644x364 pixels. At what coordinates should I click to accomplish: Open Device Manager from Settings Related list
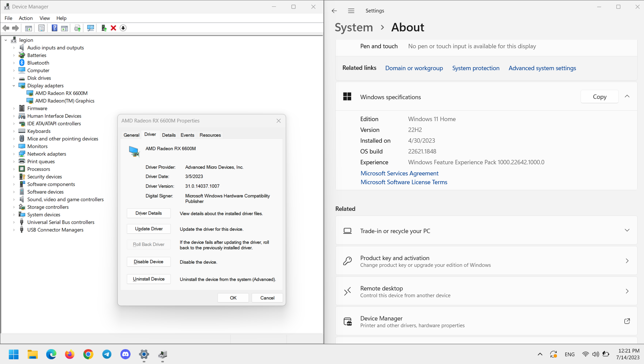click(x=486, y=321)
